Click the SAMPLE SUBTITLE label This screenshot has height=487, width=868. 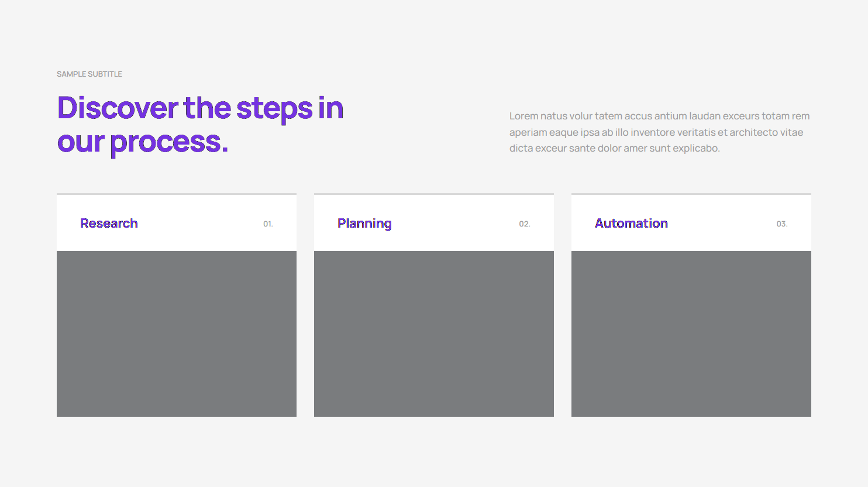(x=89, y=74)
